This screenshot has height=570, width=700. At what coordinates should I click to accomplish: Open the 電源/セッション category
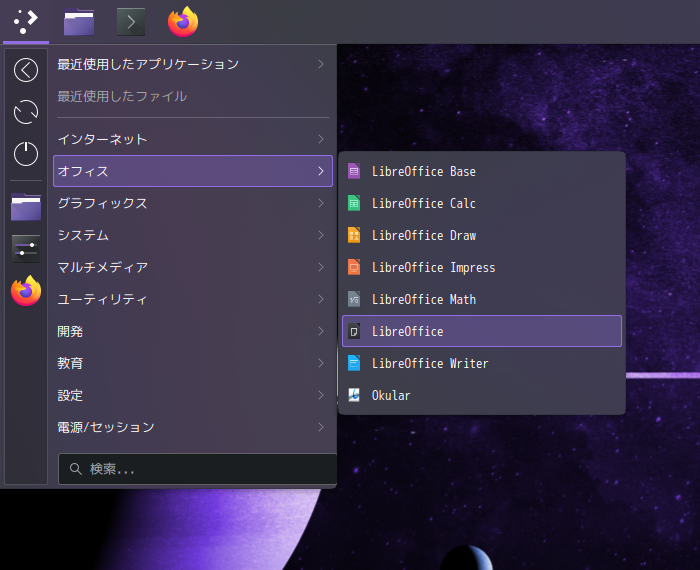click(x=193, y=427)
